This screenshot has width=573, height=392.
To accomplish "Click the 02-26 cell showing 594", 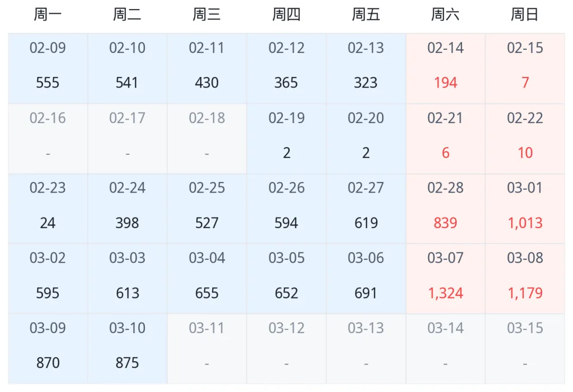I will (x=286, y=208).
